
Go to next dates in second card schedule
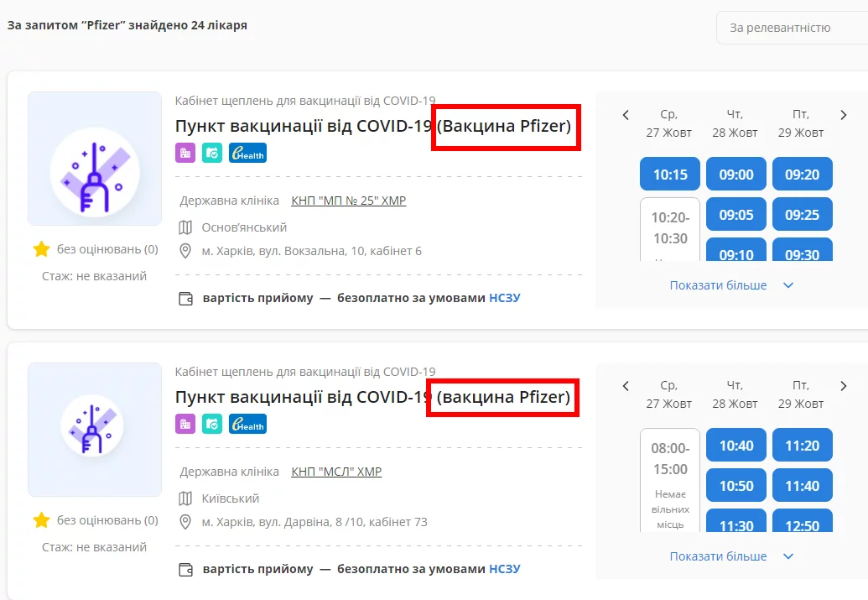click(844, 386)
